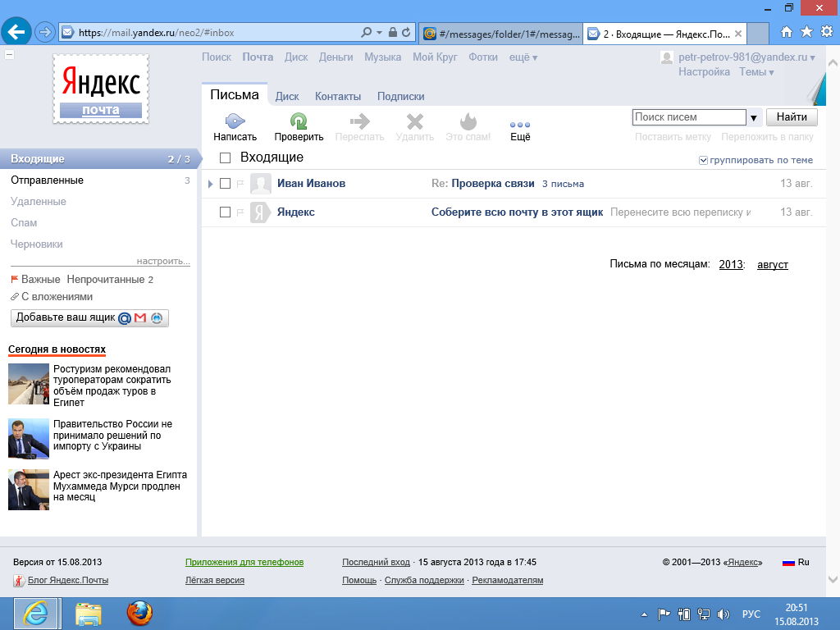Open the petr-petrov-981@yandex.ru account dropdown

click(746, 57)
